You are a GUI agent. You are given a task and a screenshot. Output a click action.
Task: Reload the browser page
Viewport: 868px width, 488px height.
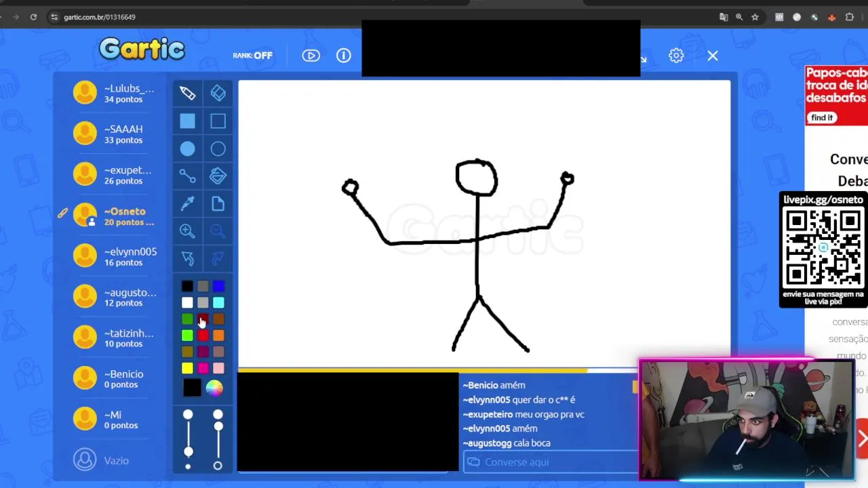click(33, 17)
